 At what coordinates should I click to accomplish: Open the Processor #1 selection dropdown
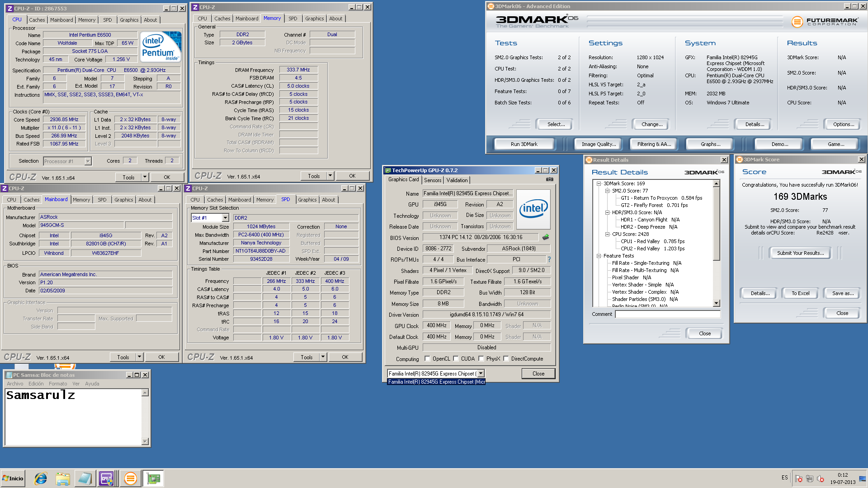(88, 161)
